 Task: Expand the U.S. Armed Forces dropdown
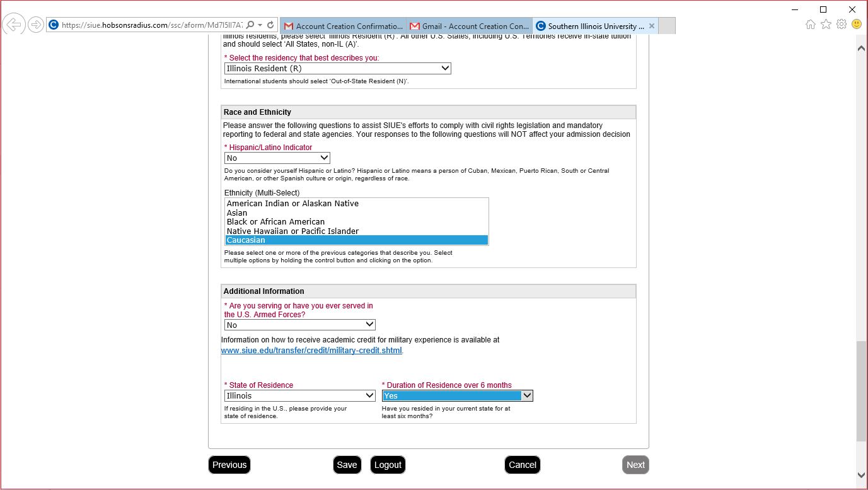(x=300, y=325)
